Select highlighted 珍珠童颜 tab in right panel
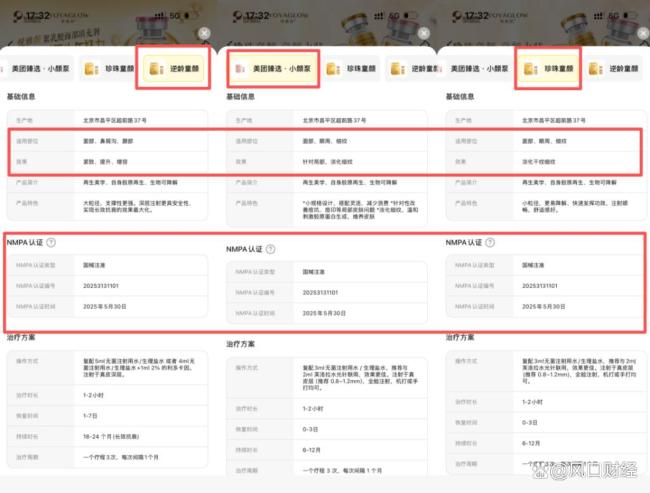Image resolution: width=650 pixels, height=493 pixels. [548, 68]
